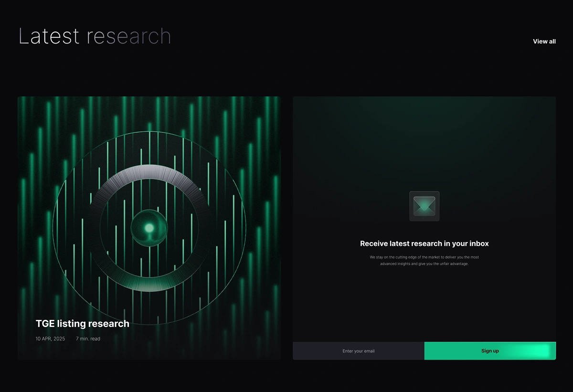Image resolution: width=573 pixels, height=392 pixels.
Task: Select the 7 min. read label
Action: coord(88,339)
